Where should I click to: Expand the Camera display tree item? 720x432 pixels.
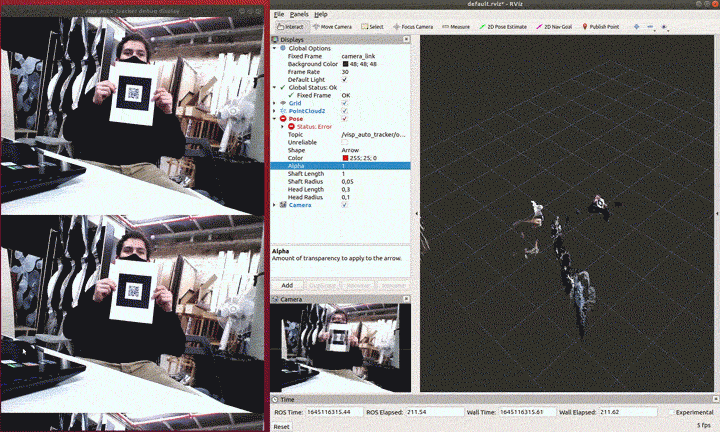coord(277,205)
